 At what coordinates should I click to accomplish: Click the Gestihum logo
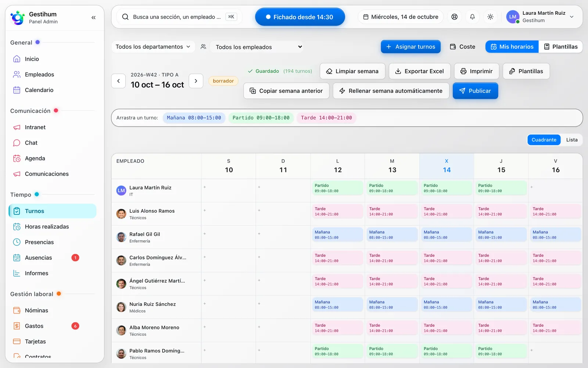click(17, 17)
